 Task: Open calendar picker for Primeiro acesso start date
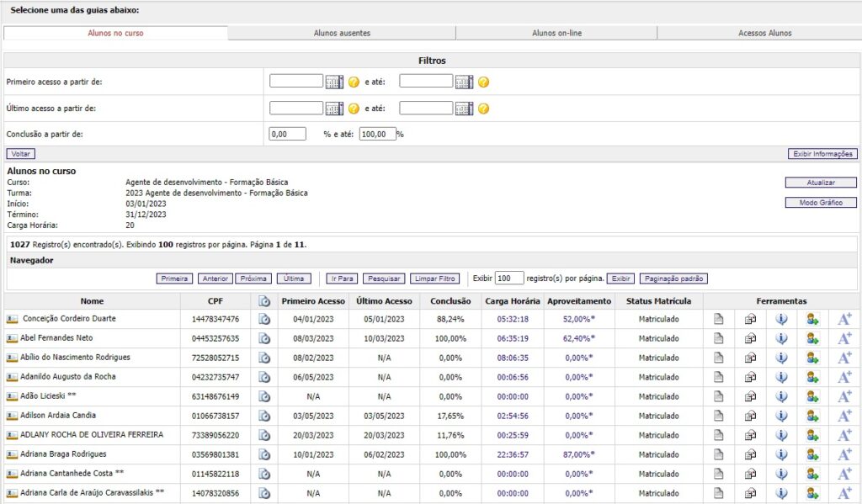(334, 82)
